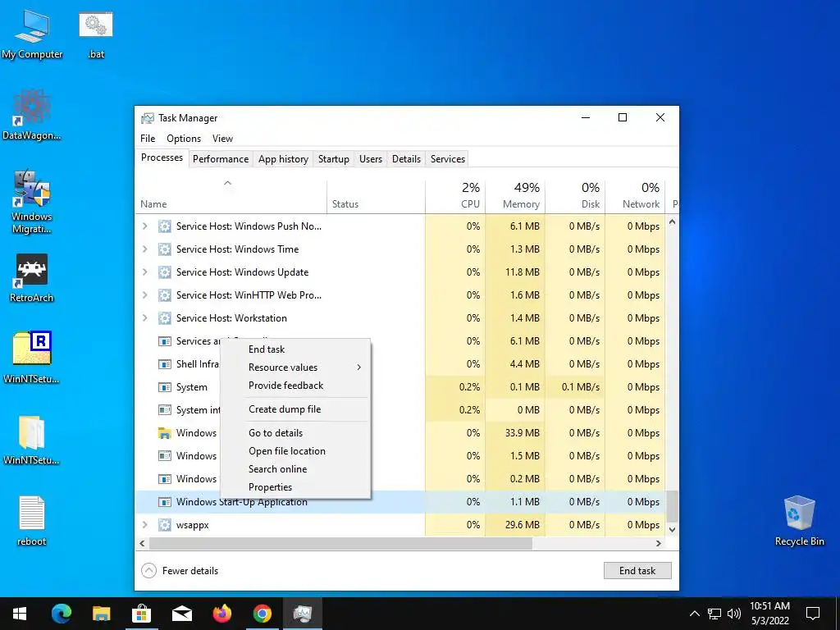Expand Service Host: WinHTTP Web Proxy row
Screen dimensions: 840x630
(x=144, y=295)
